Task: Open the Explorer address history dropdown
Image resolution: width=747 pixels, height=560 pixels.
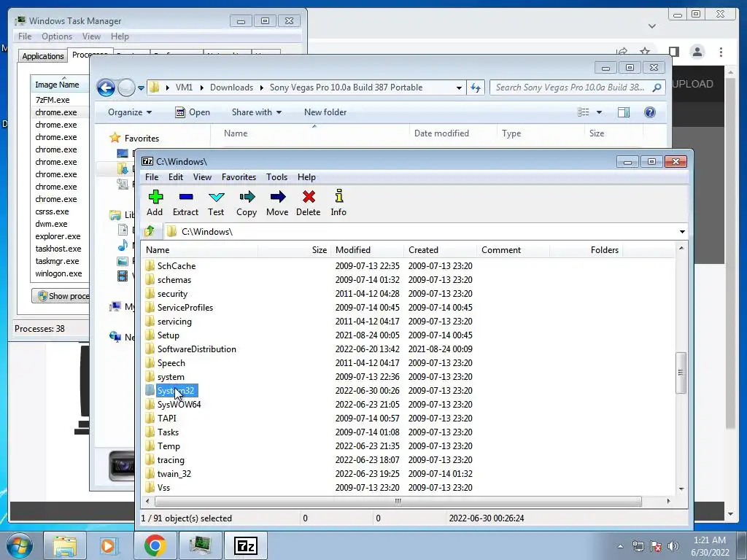Action: pos(459,87)
